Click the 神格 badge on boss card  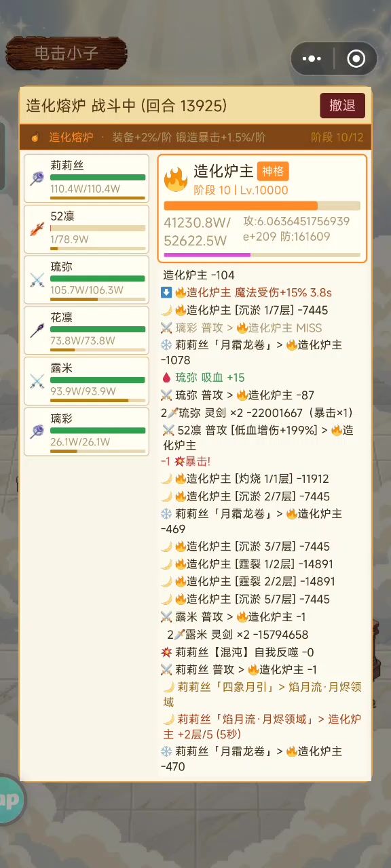273,172
